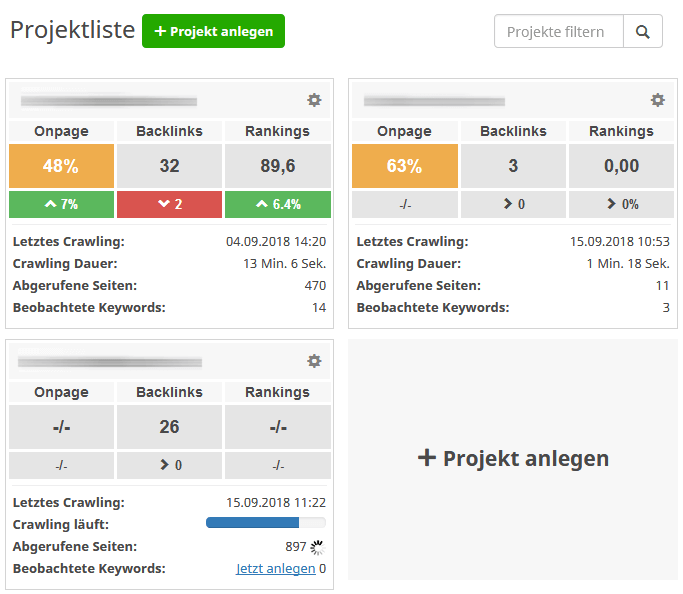Click the green 6.4% Rankings trend indicator
This screenshot has width=683, height=594.
pos(277,204)
